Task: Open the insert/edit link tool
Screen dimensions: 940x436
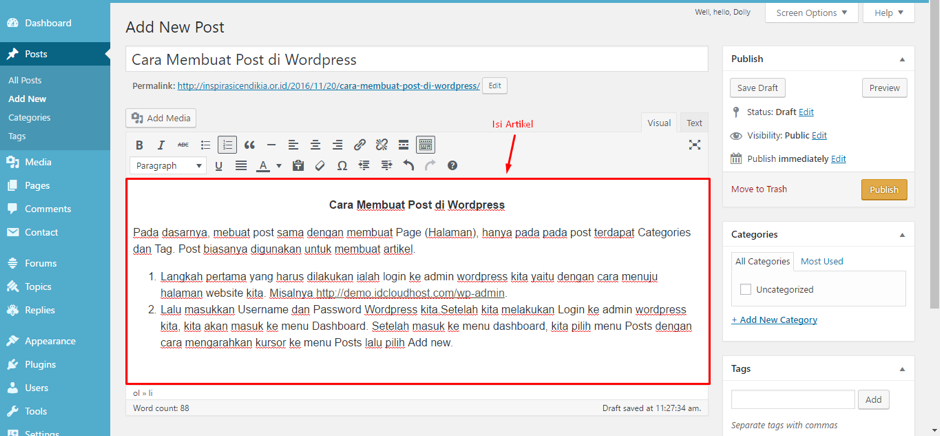Action: [x=360, y=145]
